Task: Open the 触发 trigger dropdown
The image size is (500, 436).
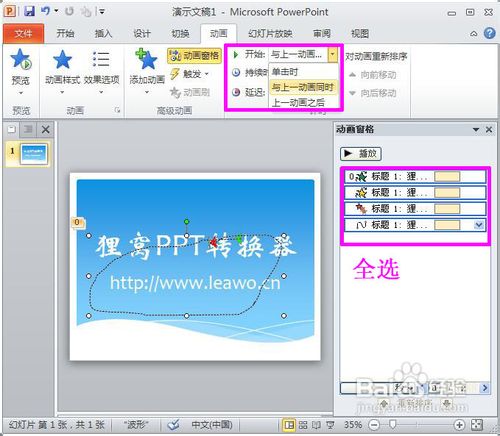Action: [190, 74]
